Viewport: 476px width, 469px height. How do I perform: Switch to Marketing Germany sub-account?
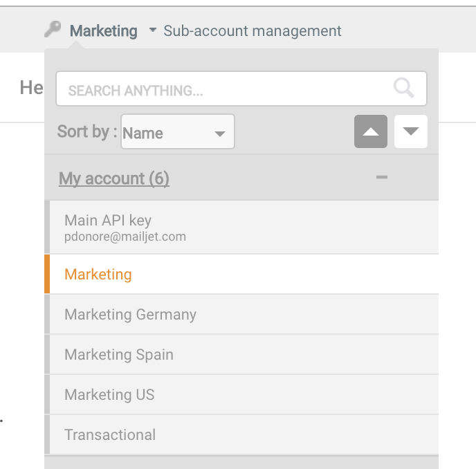[x=130, y=315]
